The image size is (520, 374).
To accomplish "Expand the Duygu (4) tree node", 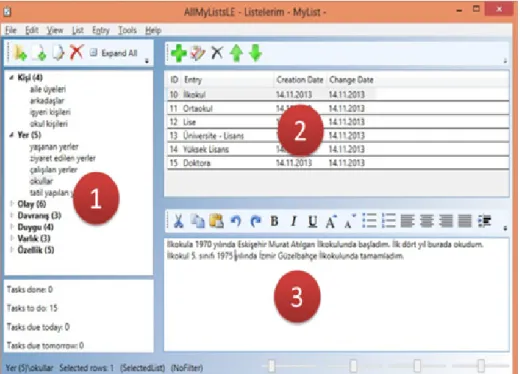I will (x=12, y=227).
